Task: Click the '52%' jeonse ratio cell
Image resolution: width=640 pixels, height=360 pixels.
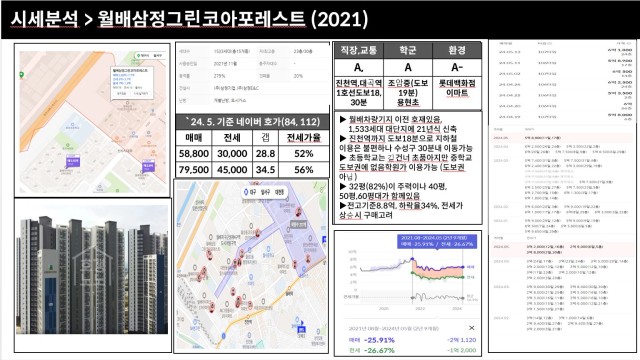Action: coord(304,153)
